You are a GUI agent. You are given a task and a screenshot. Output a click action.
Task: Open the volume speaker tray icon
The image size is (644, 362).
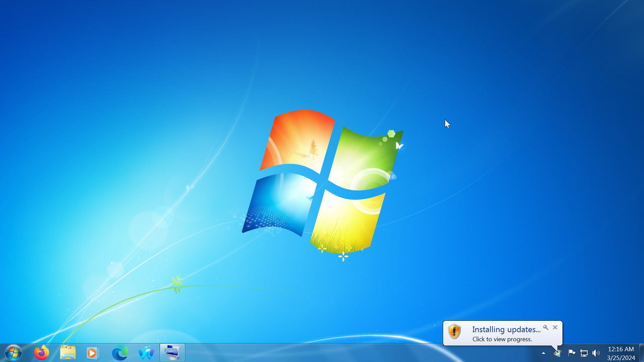[x=596, y=353]
